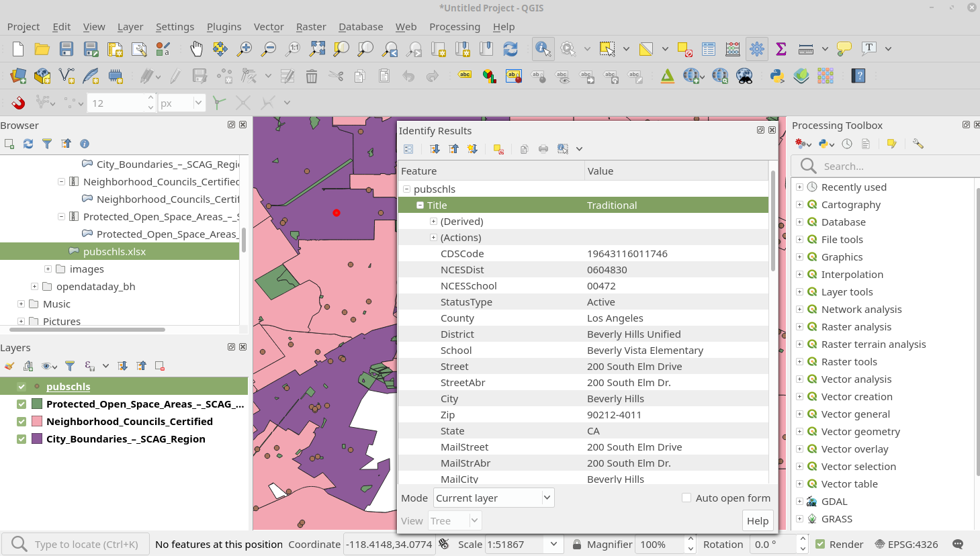Enable Auto open form checkbox
980x556 pixels.
[686, 498]
